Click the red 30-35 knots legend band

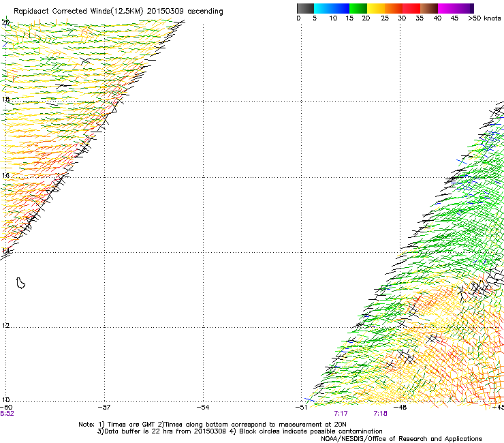point(411,8)
